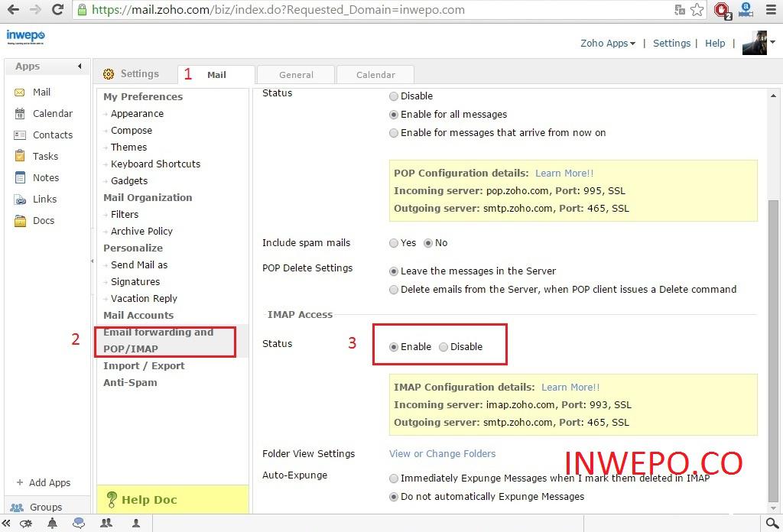783x532 pixels.
Task: Bookmark page with star icon
Action: [697, 9]
